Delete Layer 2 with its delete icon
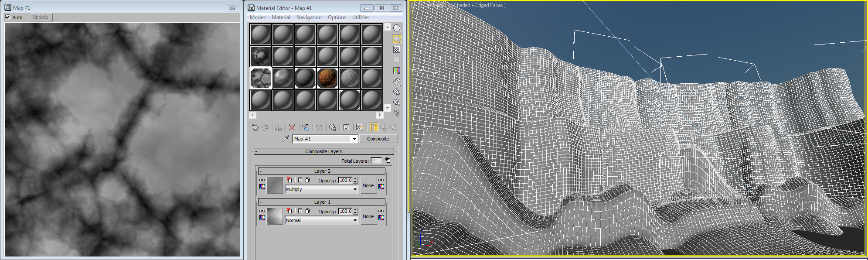Image resolution: width=868 pixels, height=260 pixels. pos(289,180)
